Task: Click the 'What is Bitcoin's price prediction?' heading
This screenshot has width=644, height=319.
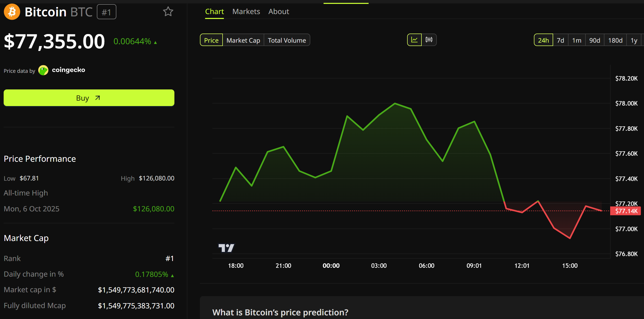Action: tap(280, 312)
